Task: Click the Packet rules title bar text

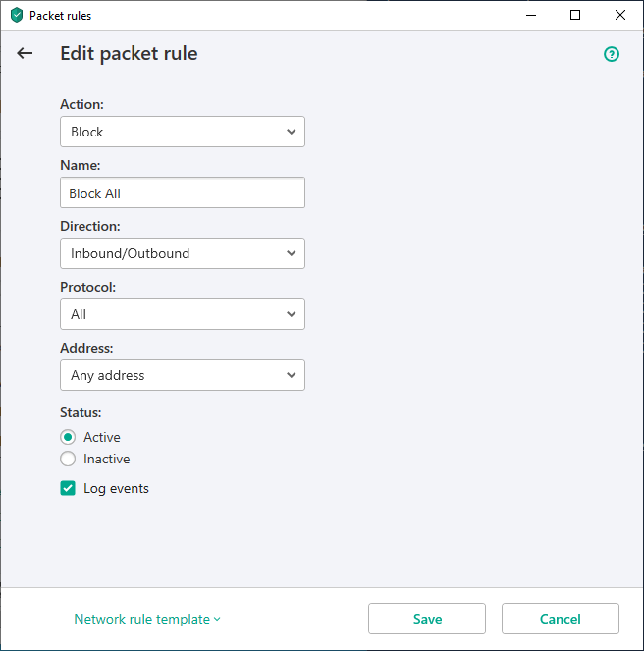Action: [x=60, y=16]
